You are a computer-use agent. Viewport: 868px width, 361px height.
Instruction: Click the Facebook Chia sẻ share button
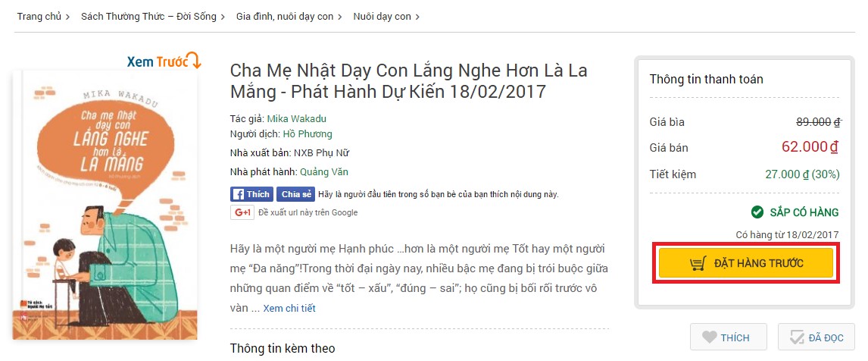pyautogui.click(x=296, y=194)
